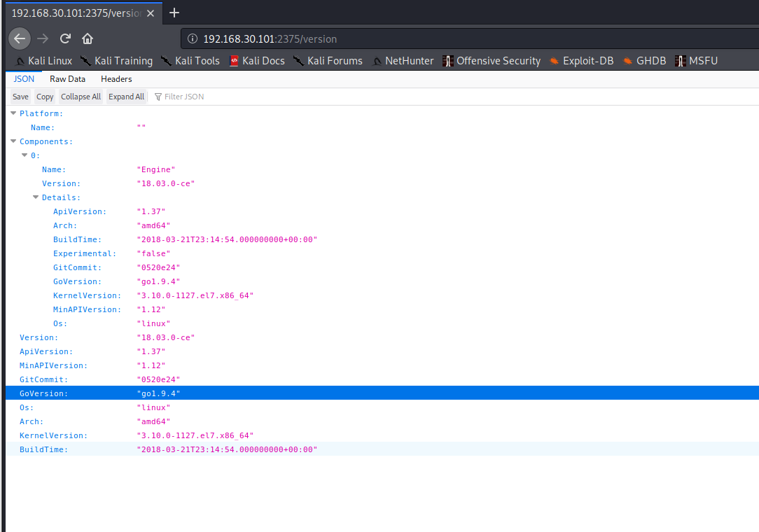759x532 pixels.
Task: Select the Details MinAPIVersion row
Action: pos(382,309)
